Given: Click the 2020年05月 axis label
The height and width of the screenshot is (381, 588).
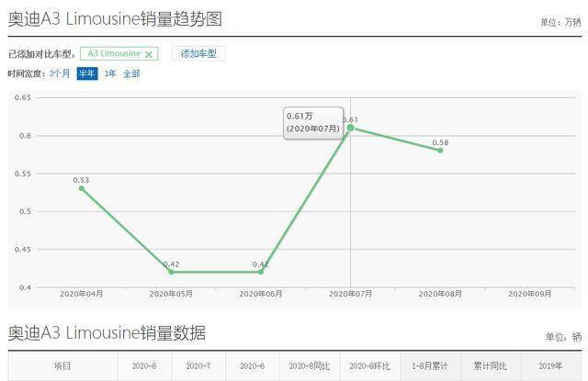Looking at the screenshot, I should [x=171, y=294].
